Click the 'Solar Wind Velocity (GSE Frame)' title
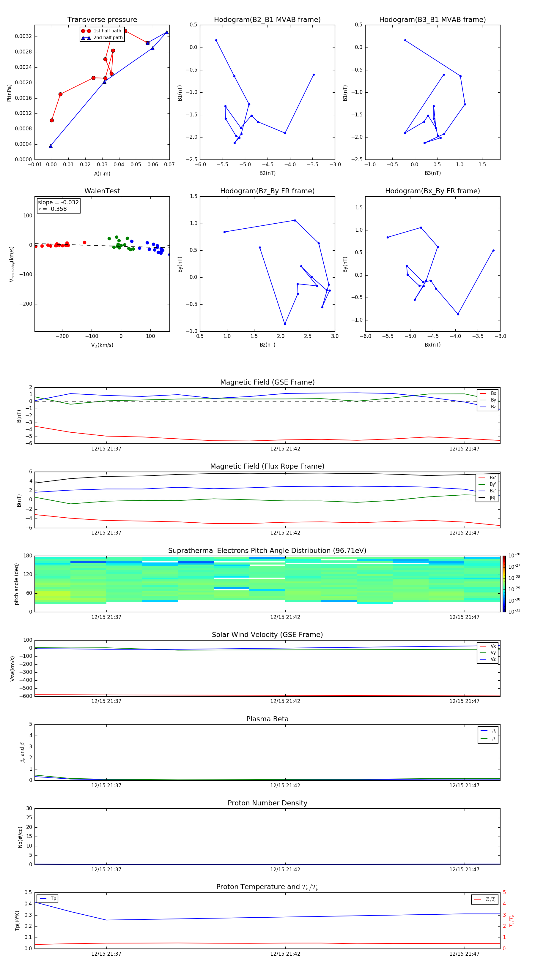 click(x=267, y=635)
